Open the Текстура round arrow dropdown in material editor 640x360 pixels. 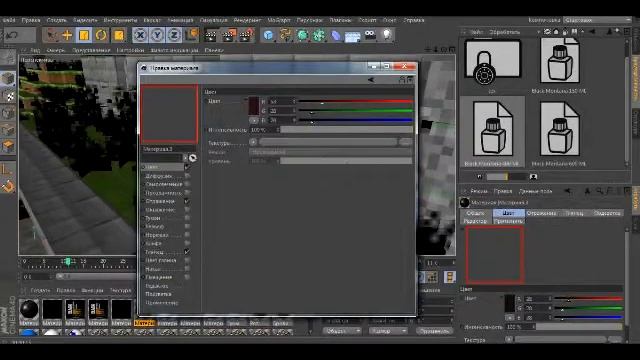253,142
